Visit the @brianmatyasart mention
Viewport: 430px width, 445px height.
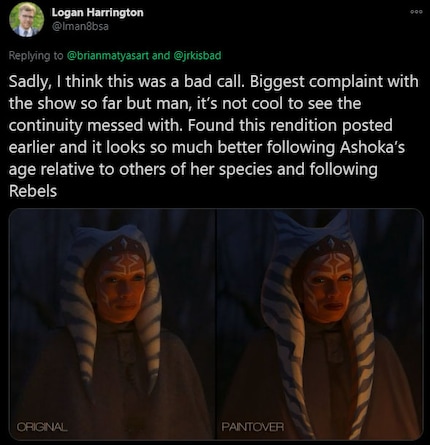(108, 55)
